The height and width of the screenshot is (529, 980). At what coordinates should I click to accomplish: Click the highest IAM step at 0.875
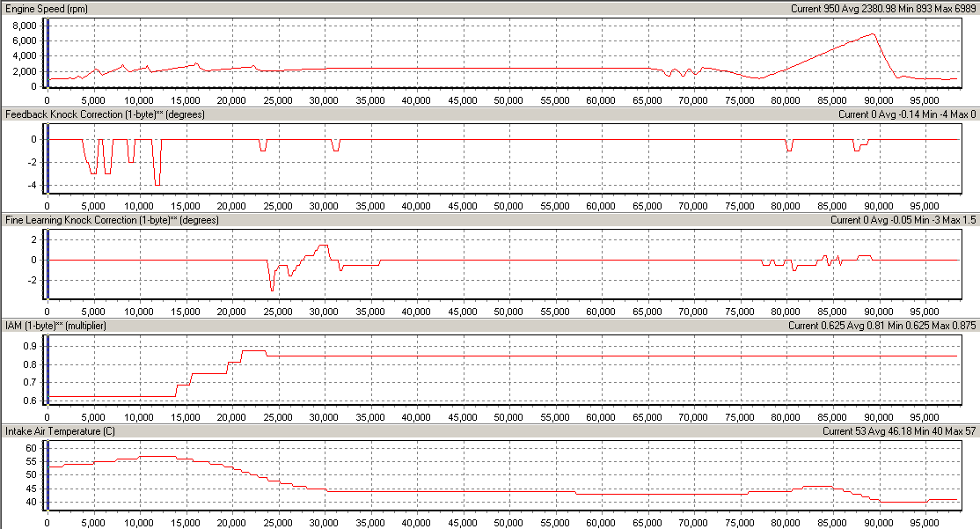253,351
